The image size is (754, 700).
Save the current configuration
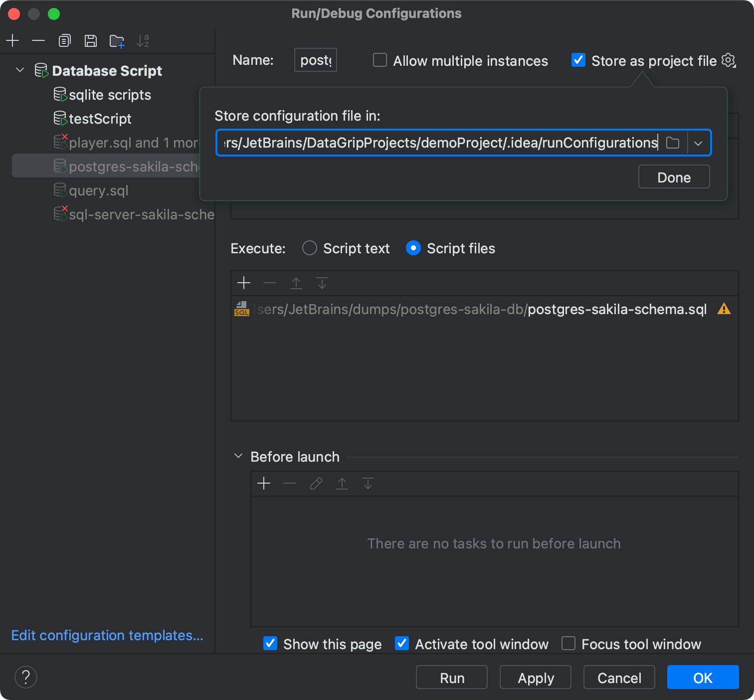(x=91, y=40)
